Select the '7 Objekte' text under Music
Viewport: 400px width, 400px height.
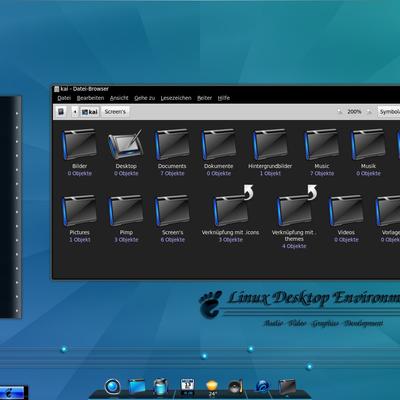click(322, 173)
